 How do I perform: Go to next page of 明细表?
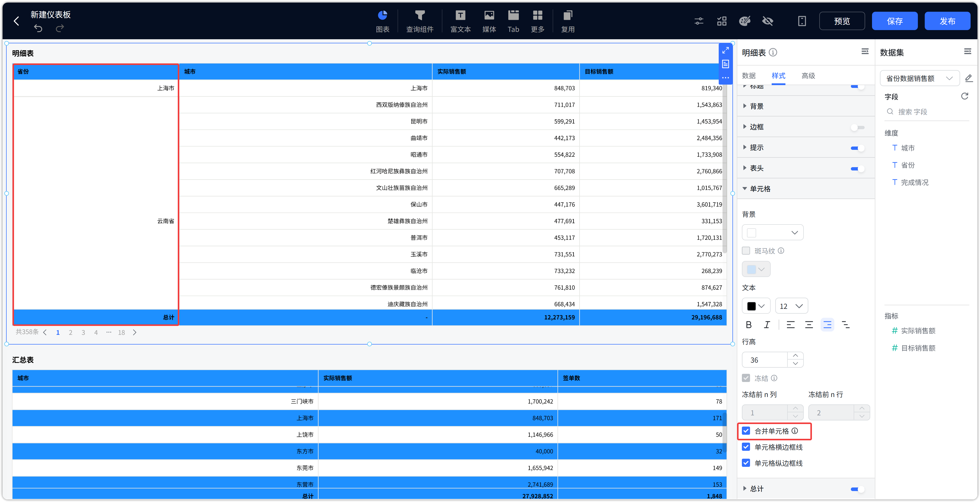coord(135,332)
